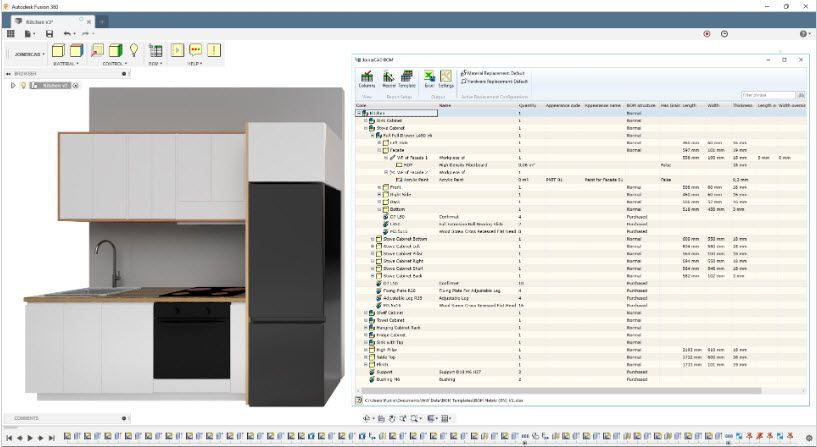Click the record button in top-right bar

(x=707, y=34)
